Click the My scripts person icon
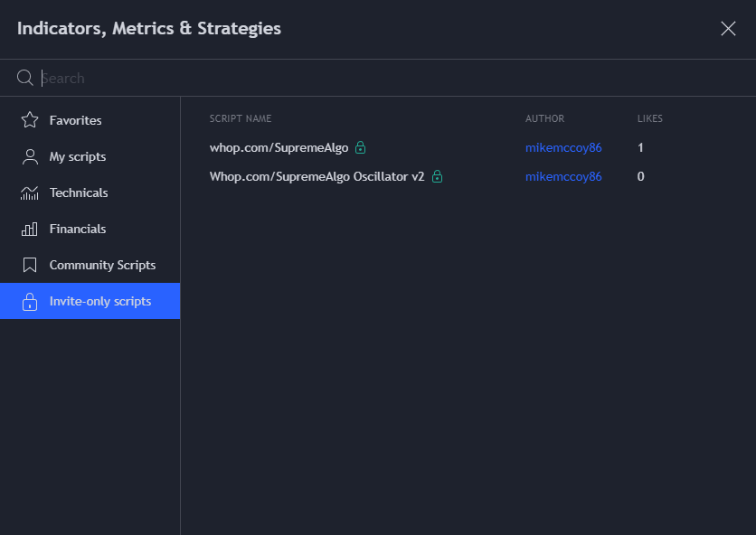 (x=30, y=156)
